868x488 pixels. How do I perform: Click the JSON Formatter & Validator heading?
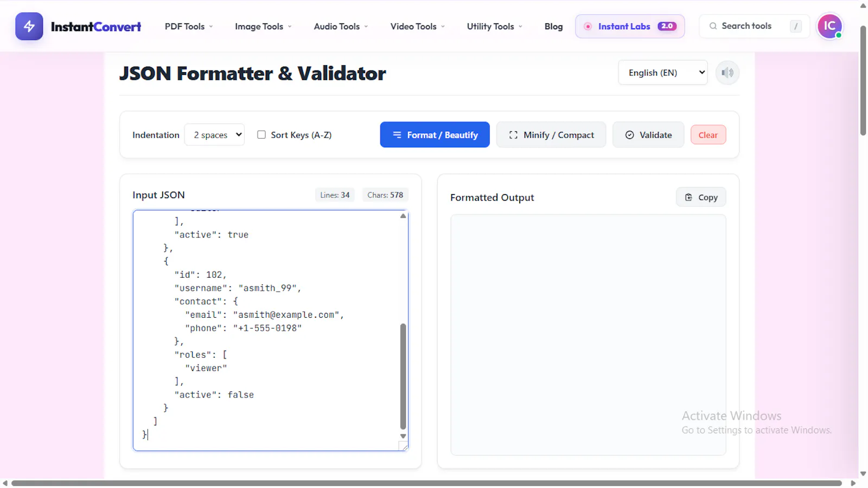click(252, 73)
